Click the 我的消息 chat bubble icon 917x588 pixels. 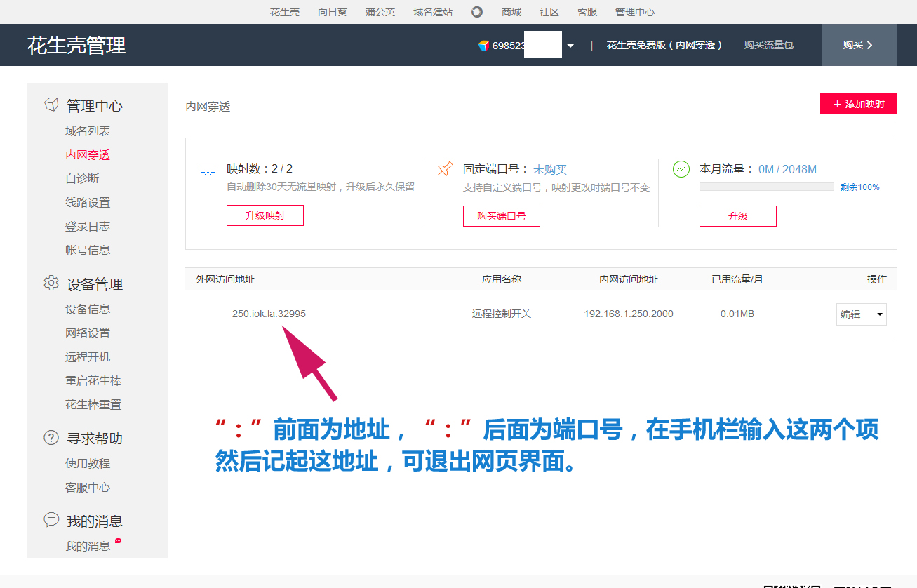[51, 520]
